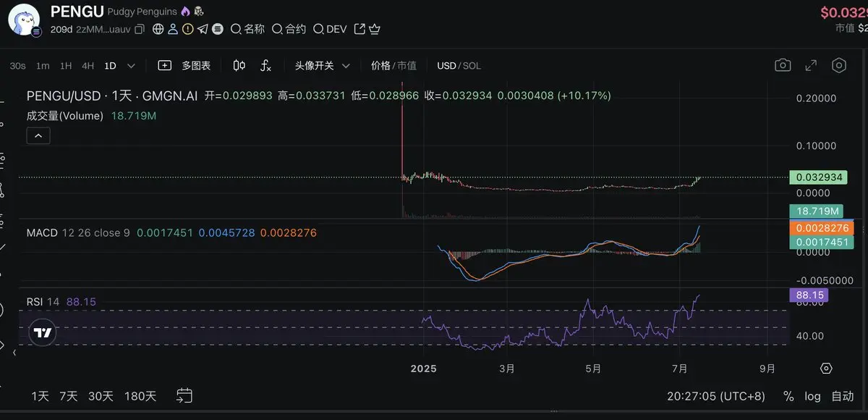This screenshot has width=868, height=420.
Task: Click the TradingView logo
Action: pyautogui.click(x=43, y=333)
